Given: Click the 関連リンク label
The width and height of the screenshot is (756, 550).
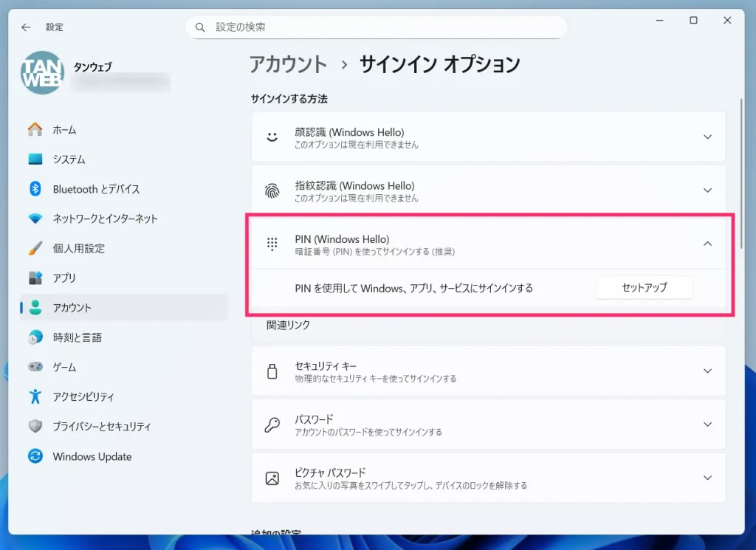Looking at the screenshot, I should (288, 325).
